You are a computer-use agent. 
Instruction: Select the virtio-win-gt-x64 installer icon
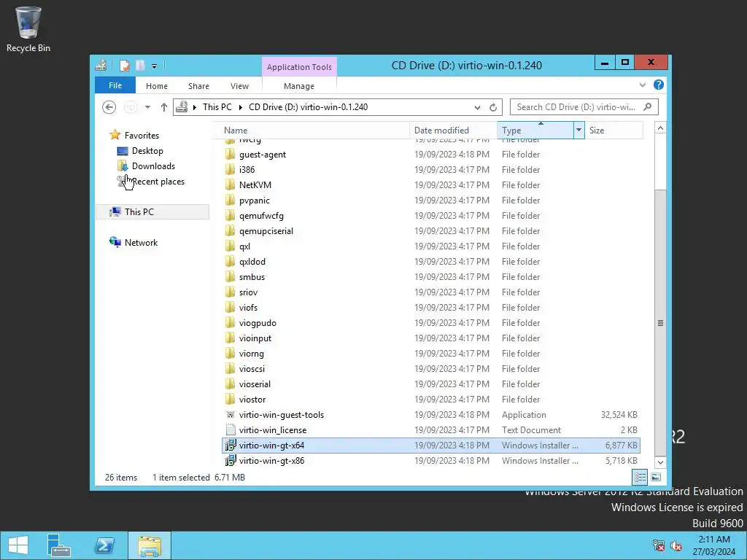tap(230, 446)
